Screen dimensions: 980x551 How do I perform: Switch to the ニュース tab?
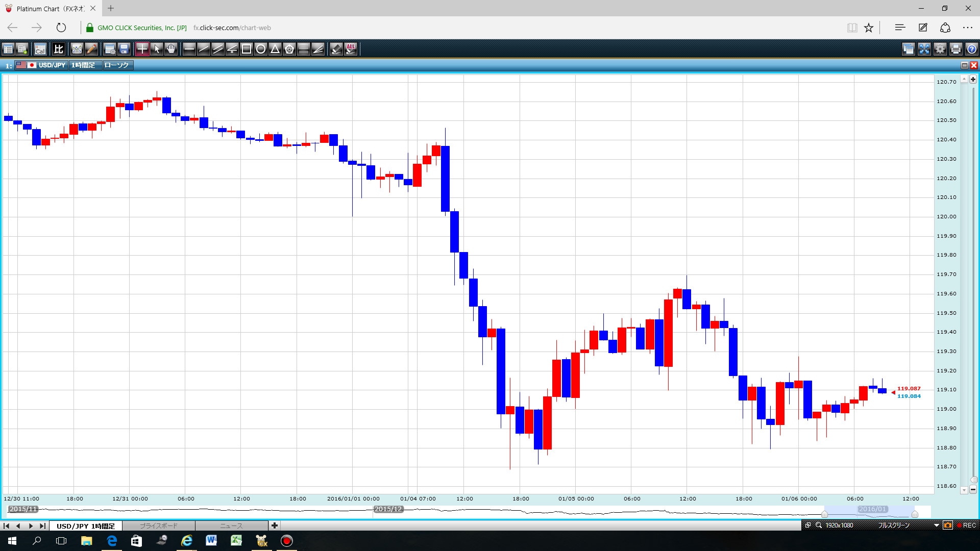(x=231, y=525)
